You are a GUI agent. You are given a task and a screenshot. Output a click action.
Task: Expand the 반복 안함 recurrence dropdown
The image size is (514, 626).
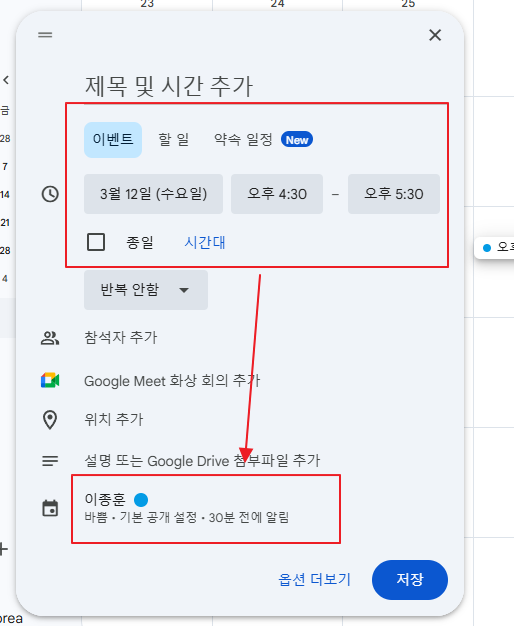click(146, 290)
